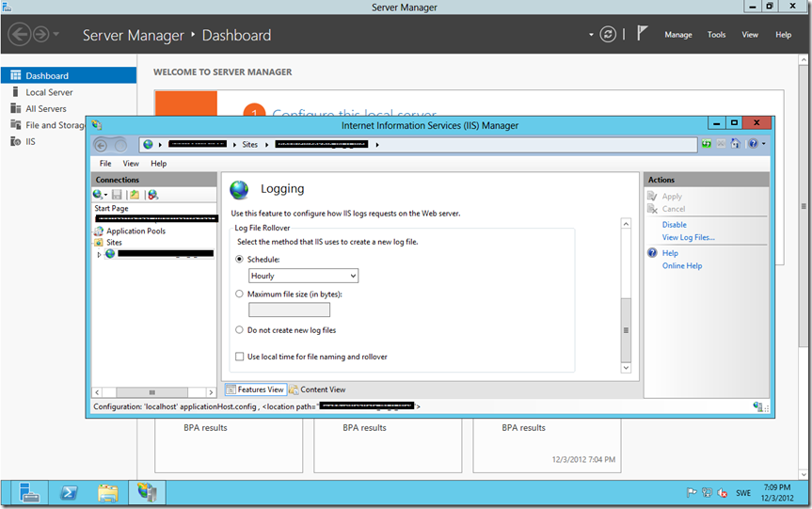Viewport: 812px width, 509px height.
Task: Open File and Storage Services in sidebar
Action: tap(48, 125)
